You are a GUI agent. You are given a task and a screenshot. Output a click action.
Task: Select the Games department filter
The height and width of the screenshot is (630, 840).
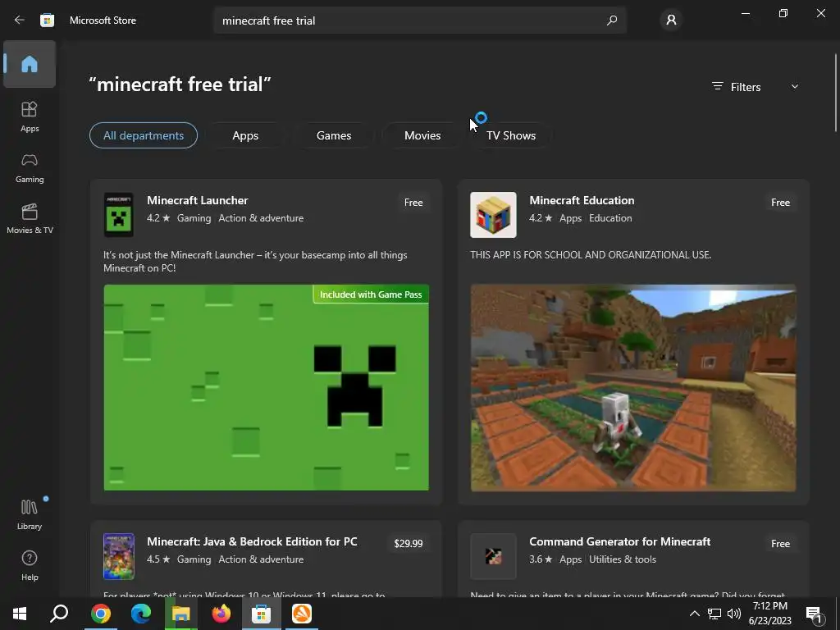click(334, 135)
